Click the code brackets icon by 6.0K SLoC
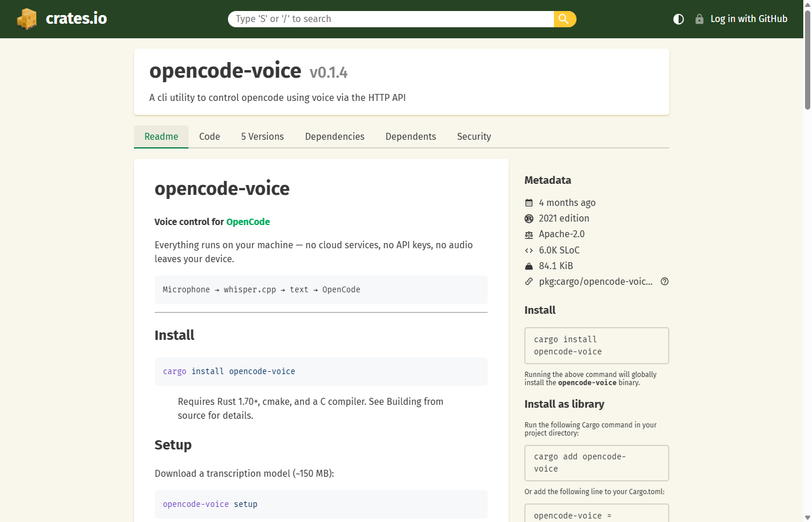This screenshot has width=812, height=522. [x=529, y=251]
